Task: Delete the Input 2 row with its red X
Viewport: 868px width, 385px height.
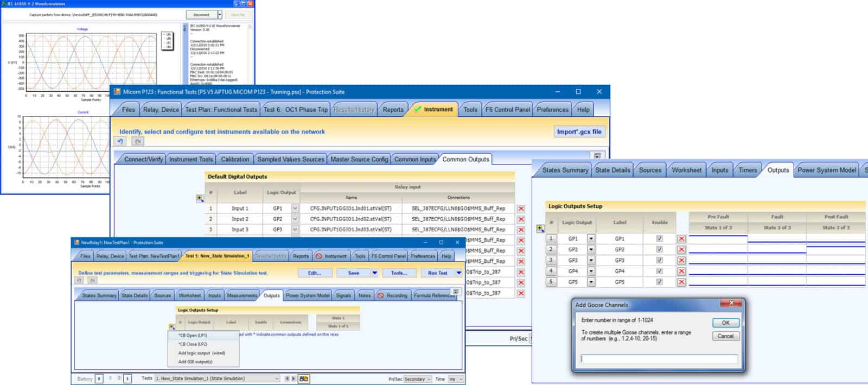Action: coord(521,219)
